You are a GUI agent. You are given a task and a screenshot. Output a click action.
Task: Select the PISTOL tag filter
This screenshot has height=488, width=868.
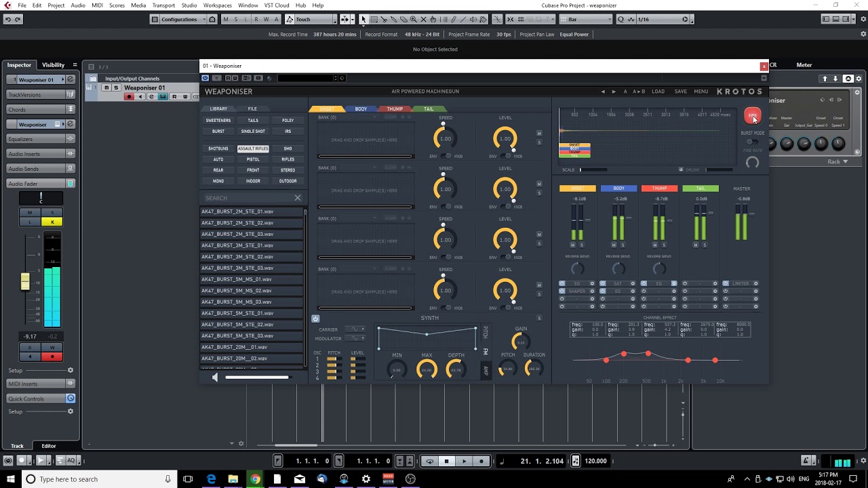tap(253, 159)
